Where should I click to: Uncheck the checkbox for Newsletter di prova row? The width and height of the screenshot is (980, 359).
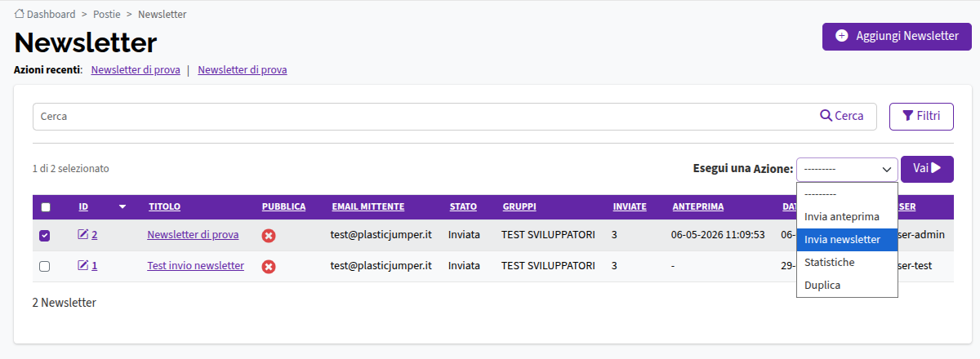click(45, 236)
